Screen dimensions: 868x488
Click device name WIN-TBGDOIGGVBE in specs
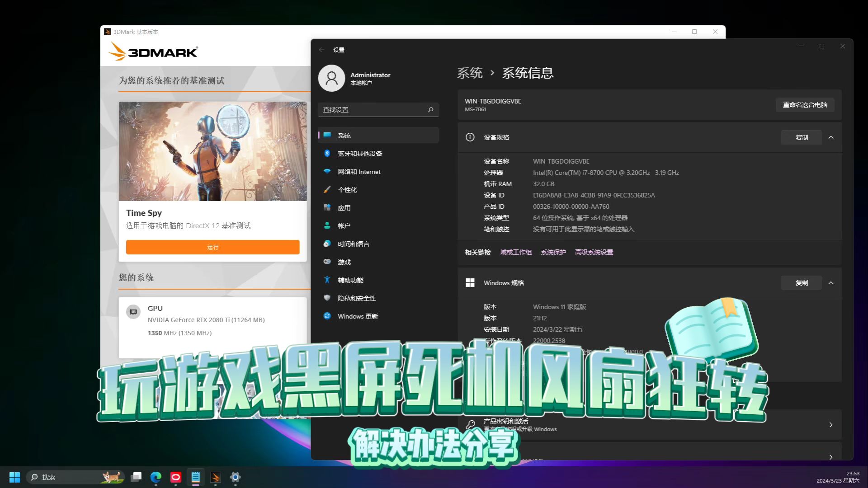point(561,161)
